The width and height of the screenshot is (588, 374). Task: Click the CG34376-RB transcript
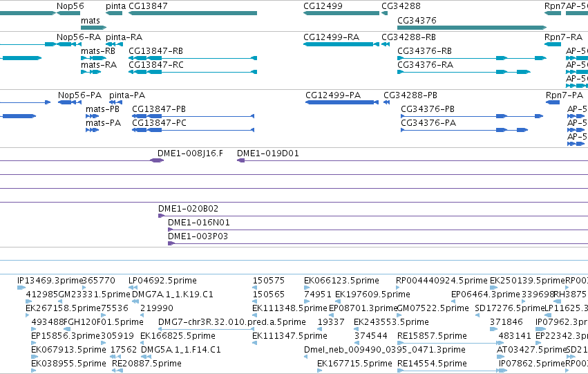click(472, 58)
